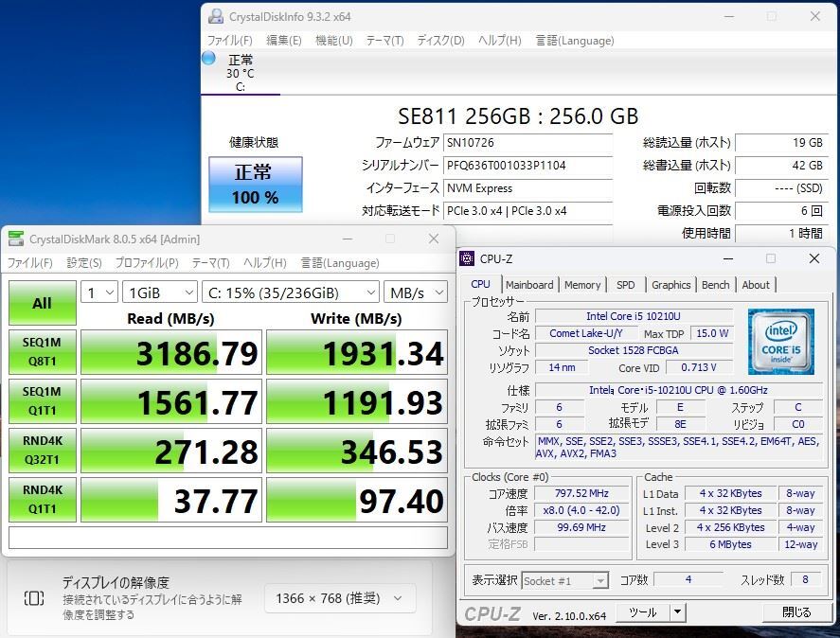The height and width of the screenshot is (638, 840).
Task: Click the SEQ1M Q8T1 write result 1931.34
Action: tap(357, 352)
